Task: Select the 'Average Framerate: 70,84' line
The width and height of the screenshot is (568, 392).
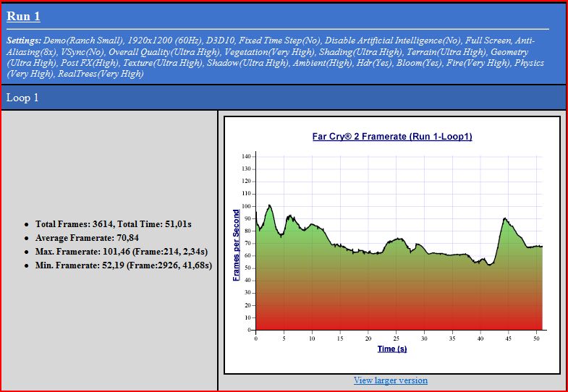Action: (87, 238)
